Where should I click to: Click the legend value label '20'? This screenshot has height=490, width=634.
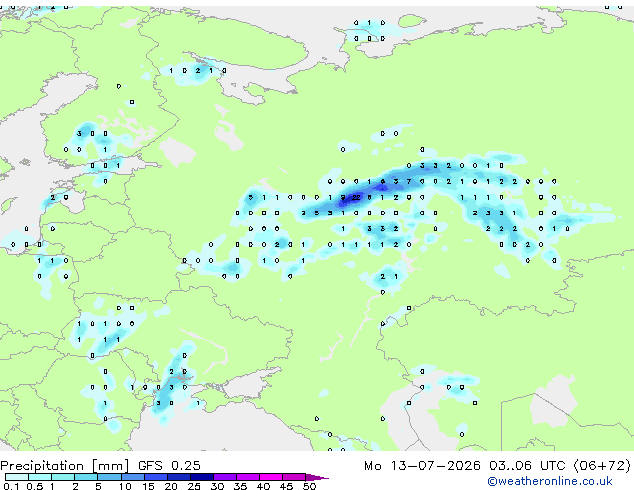click(171, 486)
